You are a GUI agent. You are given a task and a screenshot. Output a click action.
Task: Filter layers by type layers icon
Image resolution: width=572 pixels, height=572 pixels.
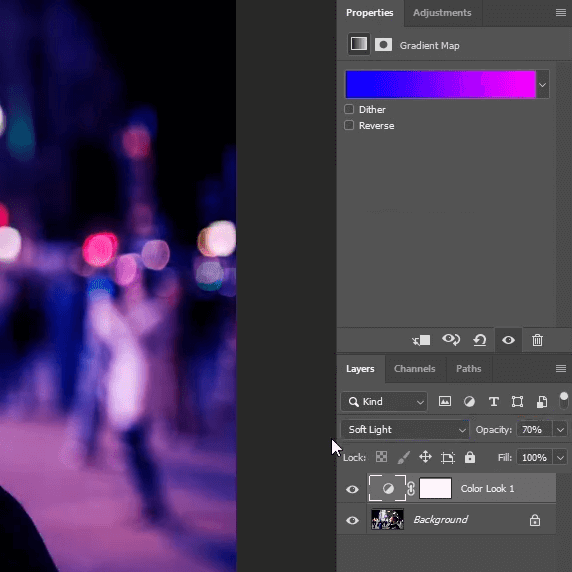(494, 402)
